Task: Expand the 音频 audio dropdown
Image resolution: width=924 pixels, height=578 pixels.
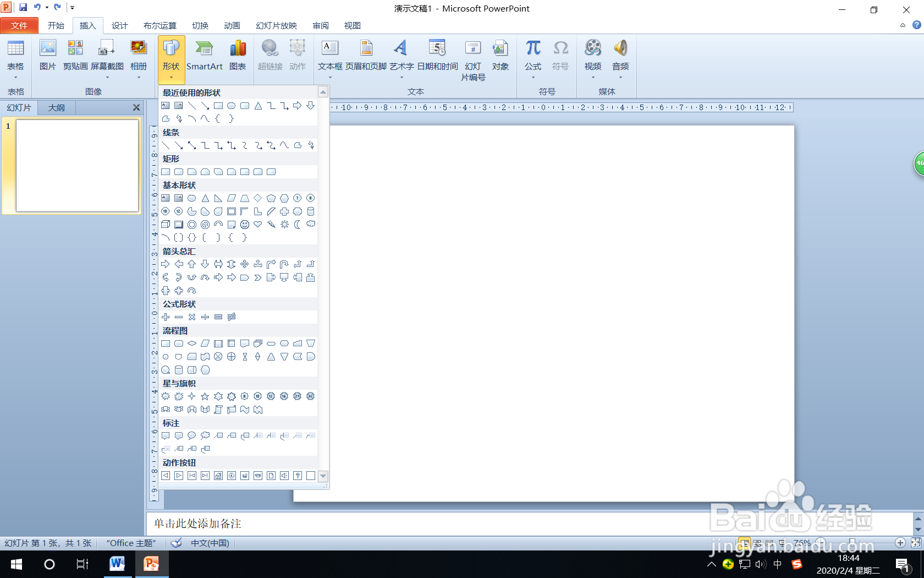Action: (620, 78)
